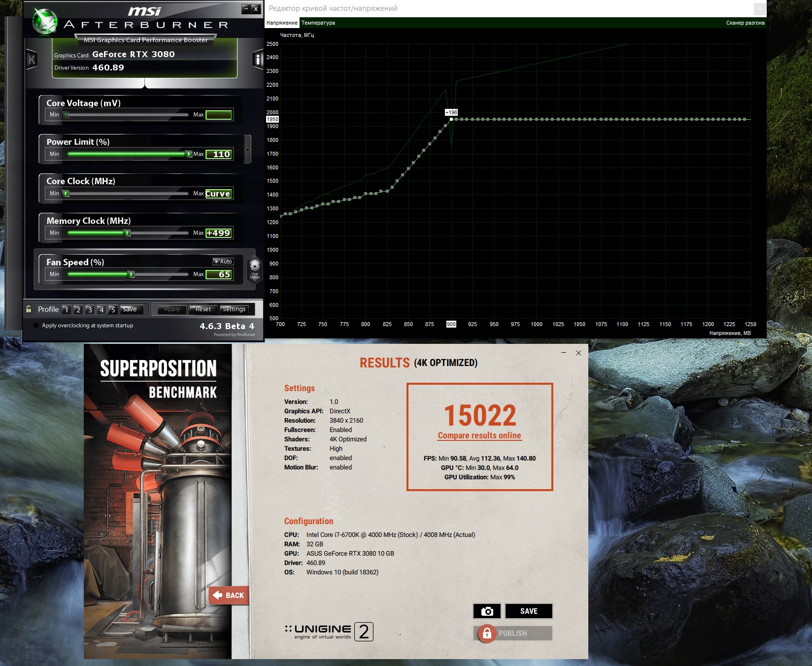
Task: Click the Compare results online link
Action: pos(479,435)
